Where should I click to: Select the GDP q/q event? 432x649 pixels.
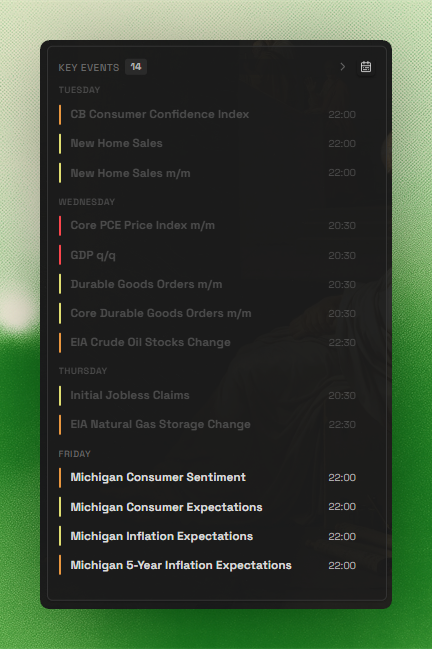click(x=208, y=255)
